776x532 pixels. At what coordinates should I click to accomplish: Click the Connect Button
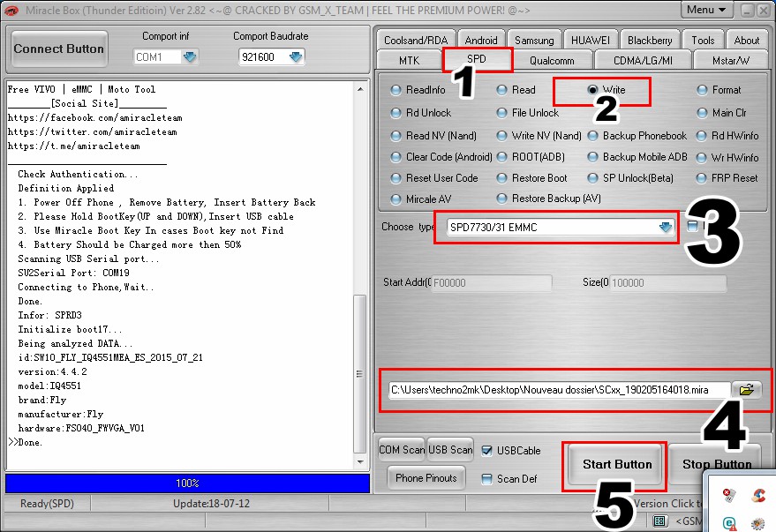point(58,49)
